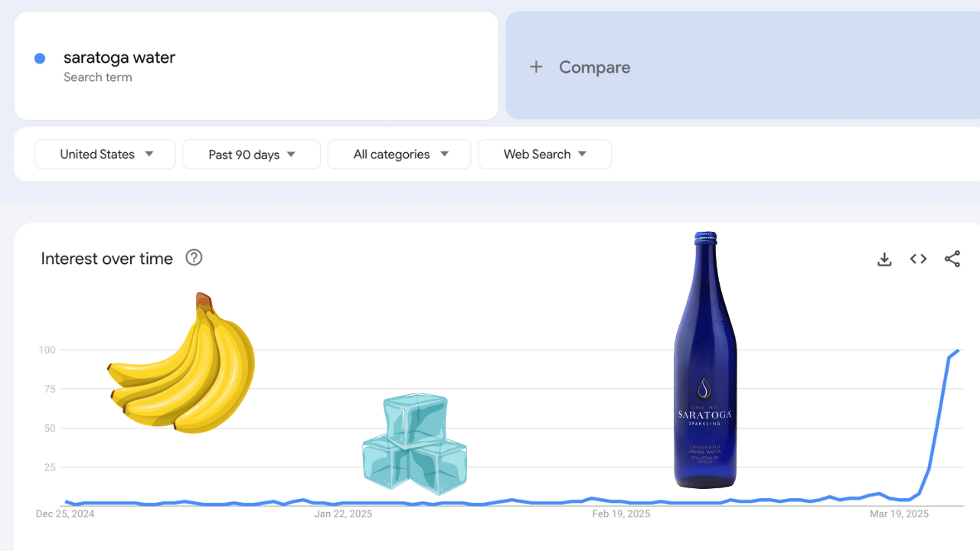Click the share chart icon
This screenshot has width=980, height=551.
point(952,259)
